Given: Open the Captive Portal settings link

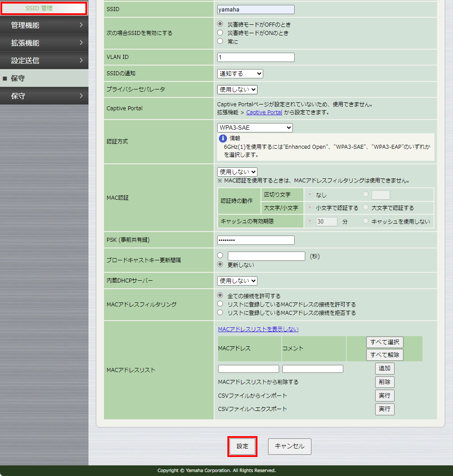Looking at the screenshot, I should pyautogui.click(x=264, y=112).
